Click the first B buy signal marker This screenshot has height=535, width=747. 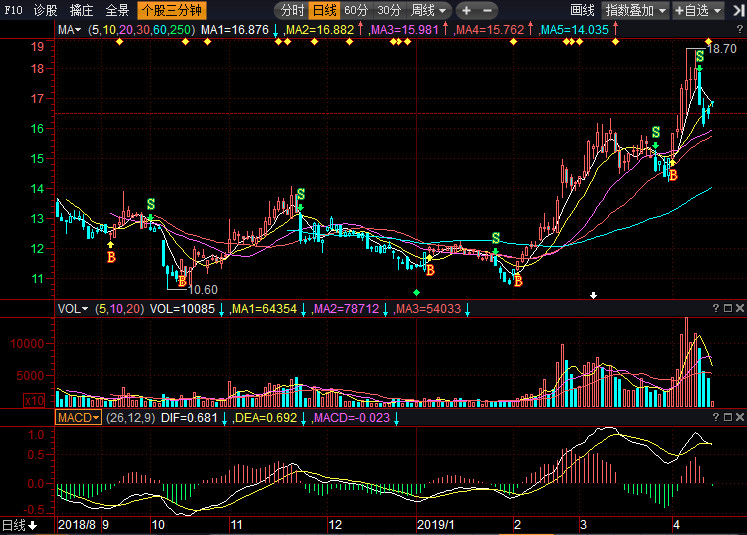(111, 258)
